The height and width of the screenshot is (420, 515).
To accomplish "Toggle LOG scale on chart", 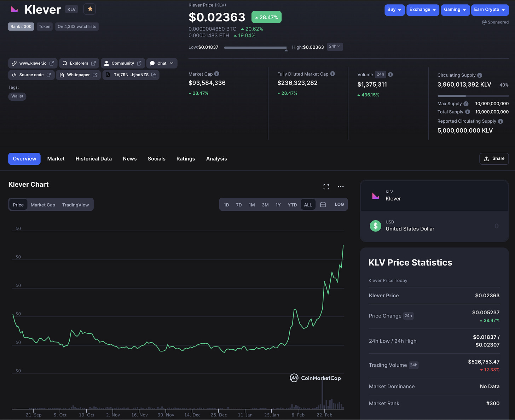I will click(339, 204).
